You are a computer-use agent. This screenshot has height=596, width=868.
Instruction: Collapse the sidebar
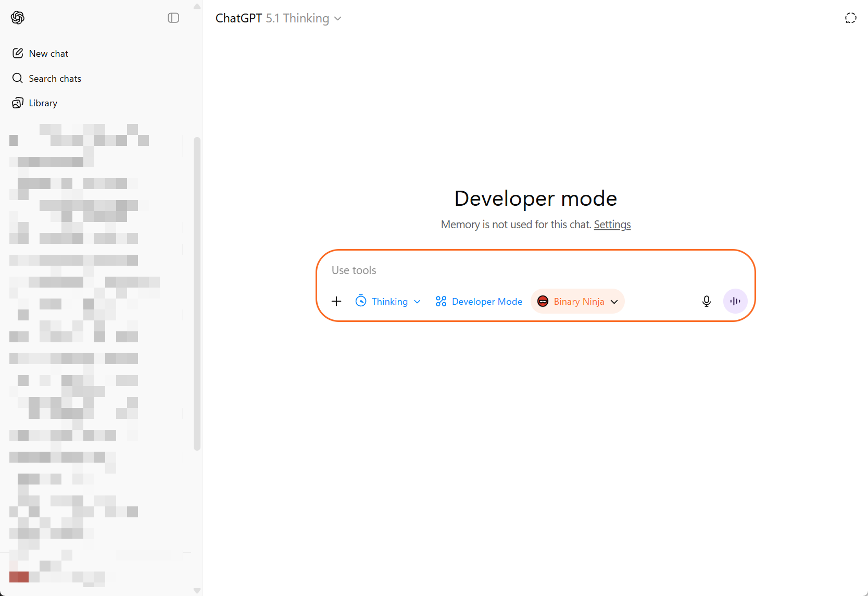click(x=173, y=17)
